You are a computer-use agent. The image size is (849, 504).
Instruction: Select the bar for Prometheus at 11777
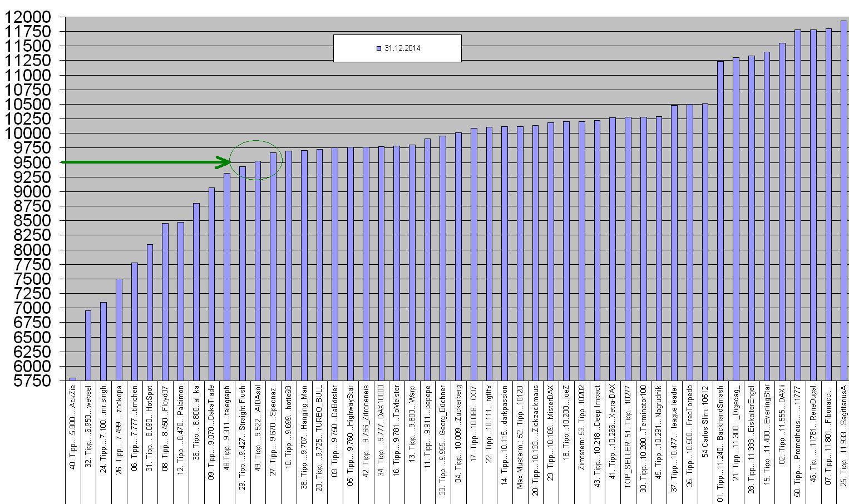pos(797,195)
